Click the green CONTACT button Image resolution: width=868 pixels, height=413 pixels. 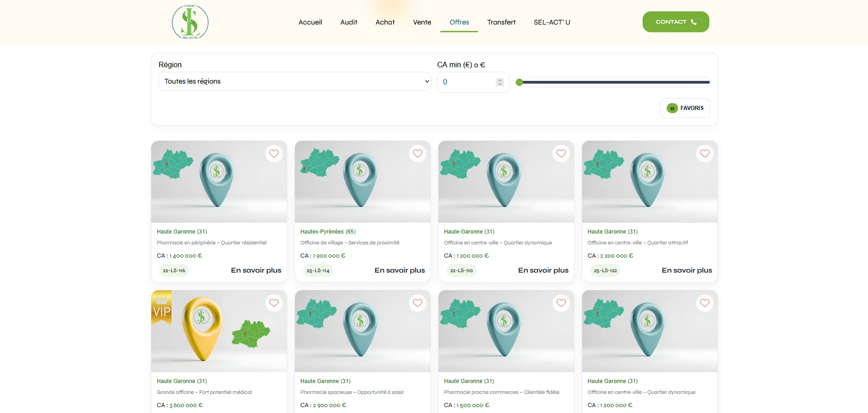pos(676,22)
